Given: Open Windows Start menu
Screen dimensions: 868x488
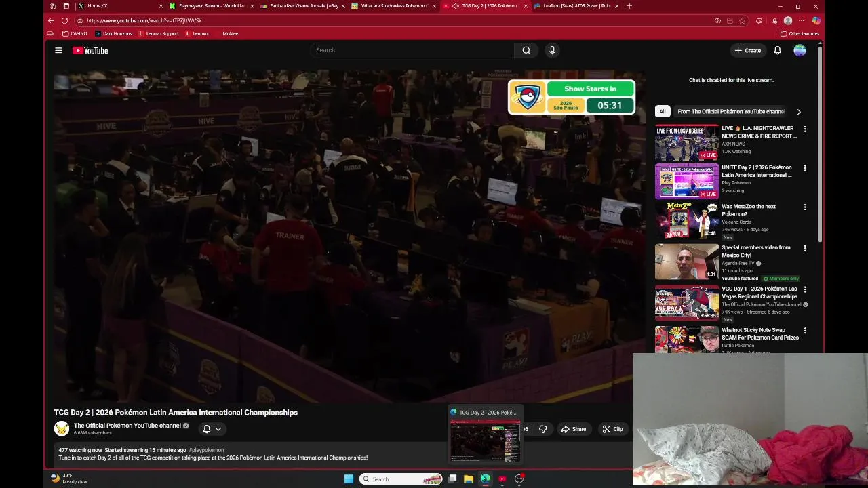Looking at the screenshot, I should click(x=349, y=479).
